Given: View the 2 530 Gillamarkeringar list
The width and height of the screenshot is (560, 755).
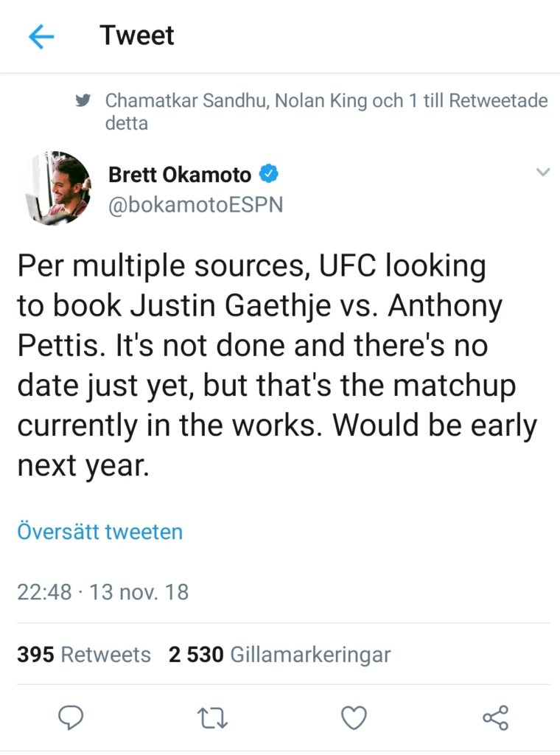Looking at the screenshot, I should [x=279, y=654].
